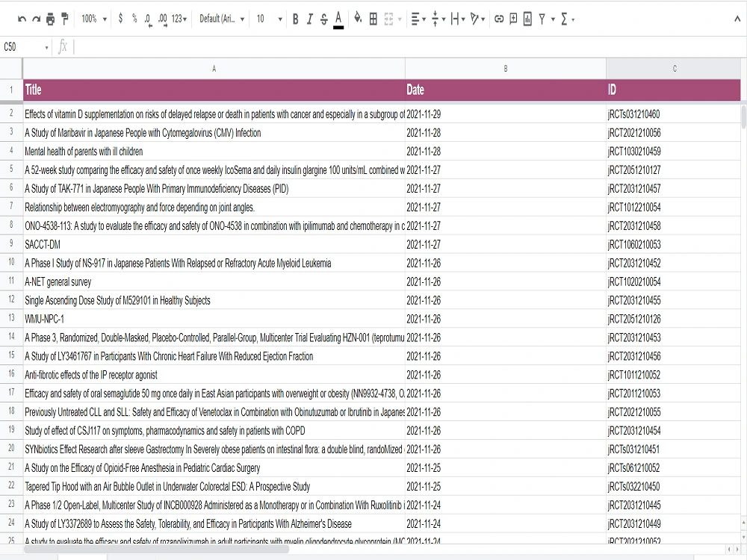Image resolution: width=747 pixels, height=560 pixels.
Task: Click 'A Study of TAK-771 in Japanese People' cell
Action: pos(214,189)
